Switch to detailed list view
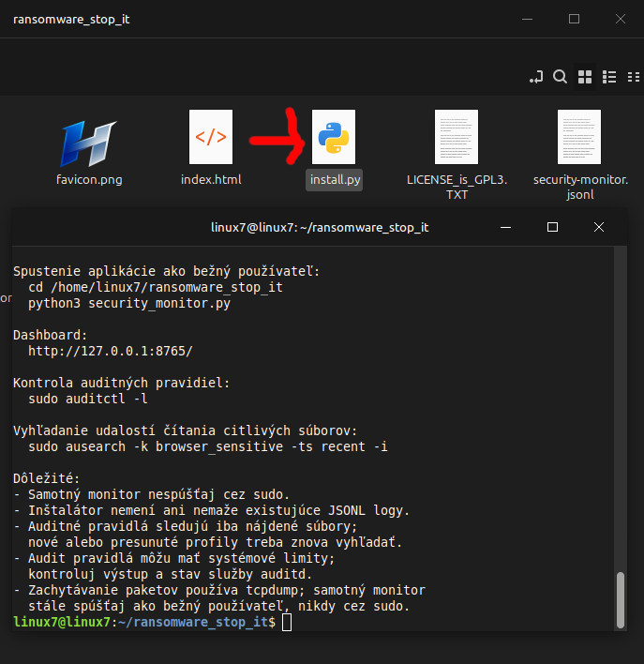 [x=609, y=77]
